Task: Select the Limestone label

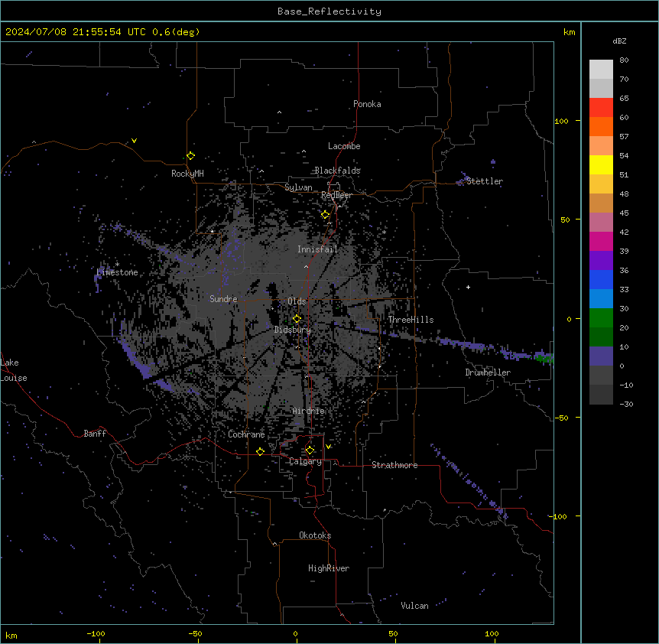Action: (117, 272)
